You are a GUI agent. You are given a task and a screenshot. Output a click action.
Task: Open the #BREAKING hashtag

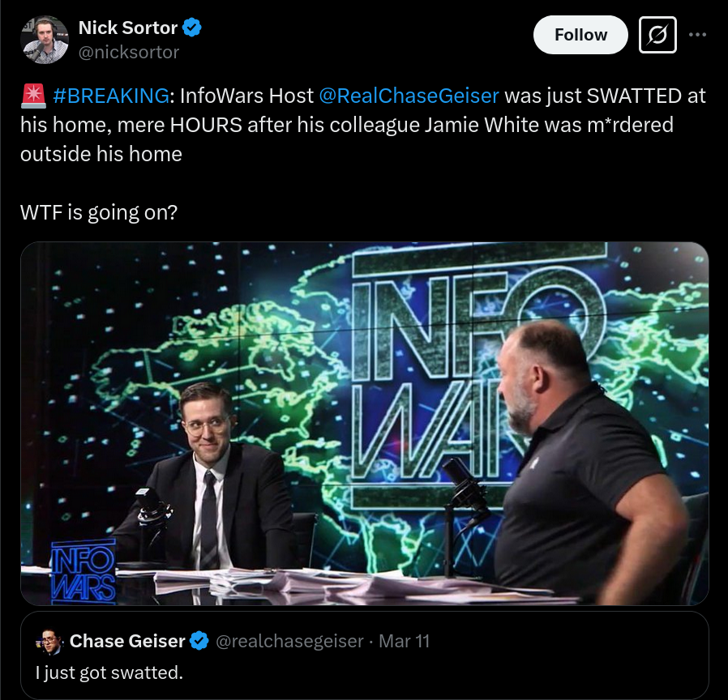[111, 96]
